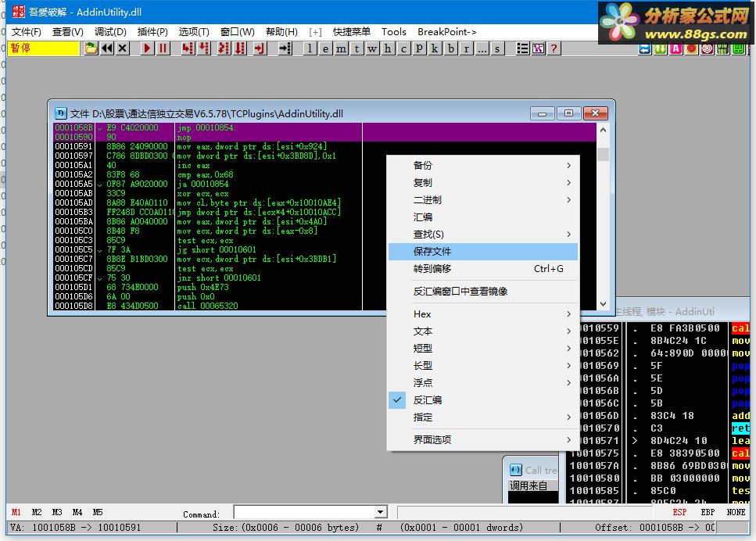Click the M3 memory button
The image size is (756, 541).
coord(57,512)
